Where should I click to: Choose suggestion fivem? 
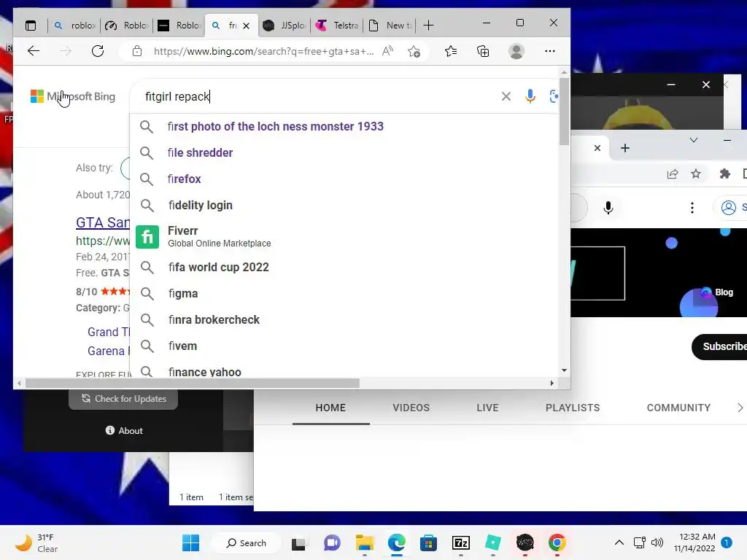[344, 346]
